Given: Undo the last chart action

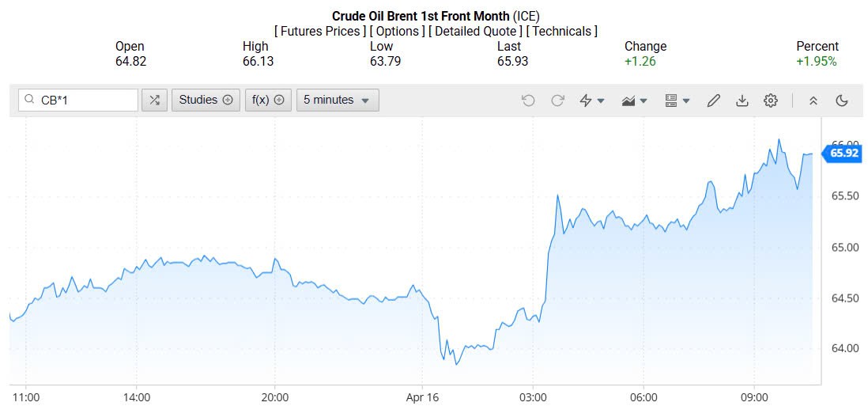Looking at the screenshot, I should point(528,101).
